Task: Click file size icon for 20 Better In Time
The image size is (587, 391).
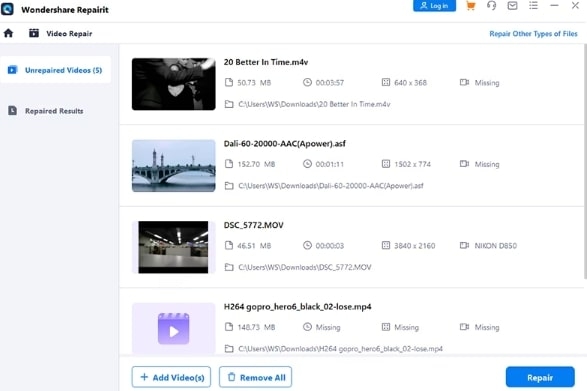Action: [229, 82]
